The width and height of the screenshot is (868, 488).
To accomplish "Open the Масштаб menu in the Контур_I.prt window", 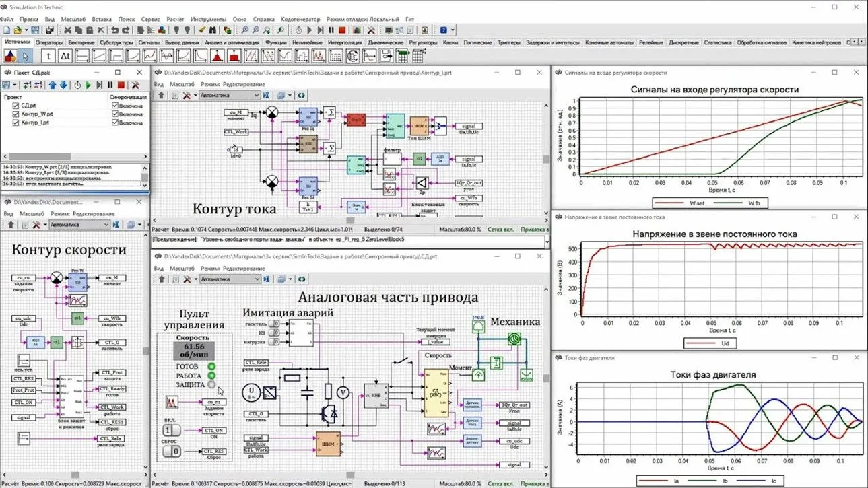I will tap(182, 84).
